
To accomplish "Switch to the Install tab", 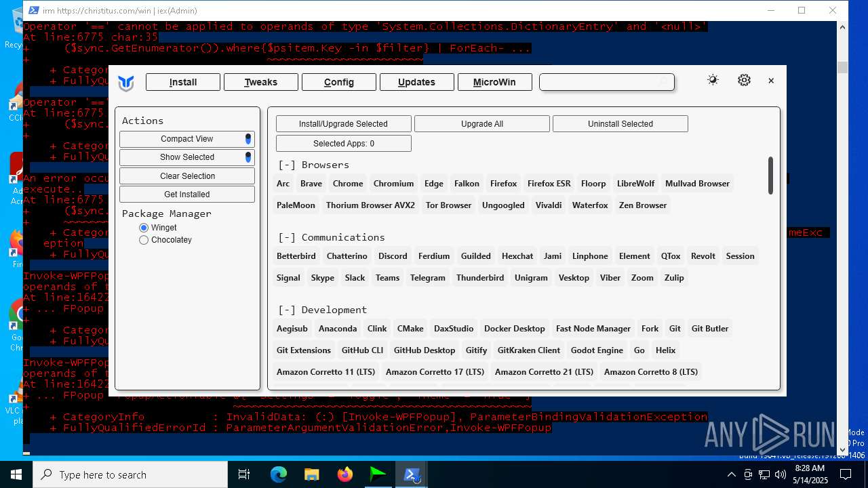I will [x=183, y=82].
